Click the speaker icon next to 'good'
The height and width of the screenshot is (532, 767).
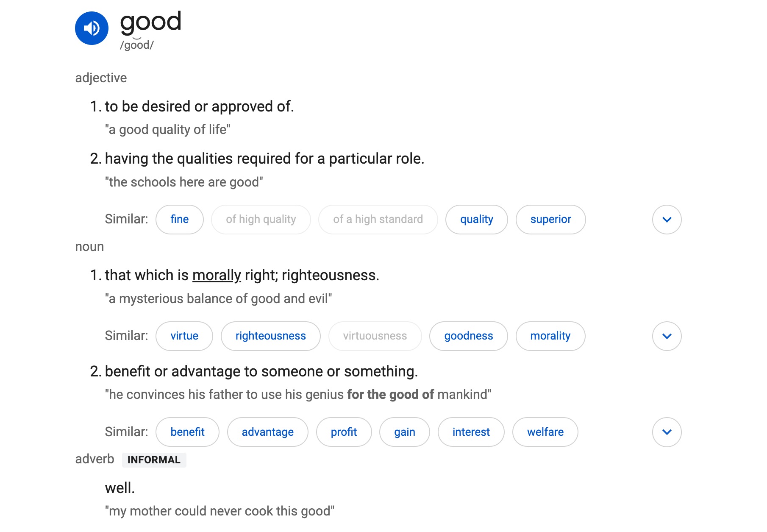[x=91, y=28]
